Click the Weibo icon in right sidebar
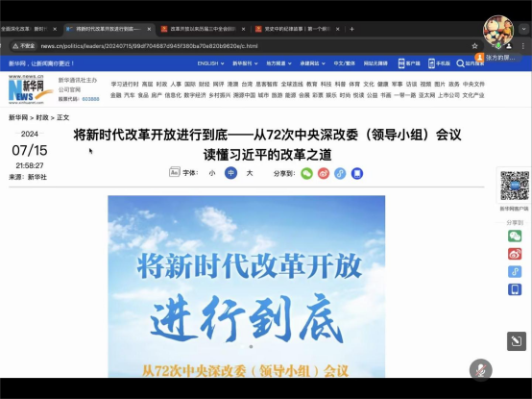The width and height of the screenshot is (532, 399). (515, 254)
